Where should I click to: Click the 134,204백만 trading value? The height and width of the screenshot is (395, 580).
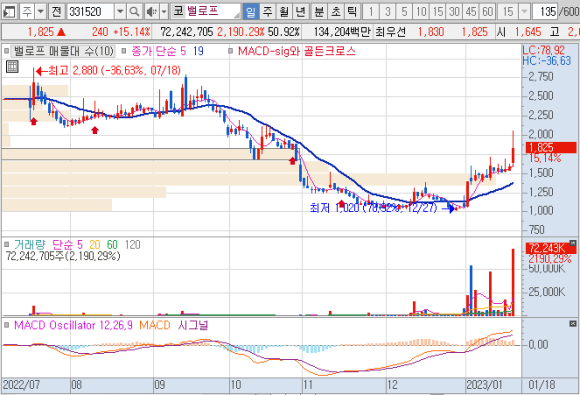point(342,32)
